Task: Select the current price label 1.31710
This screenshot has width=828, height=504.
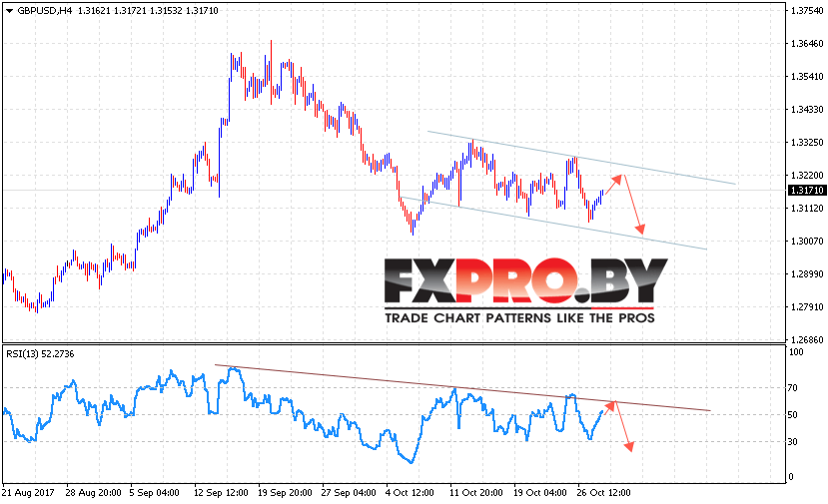Action: tap(806, 190)
